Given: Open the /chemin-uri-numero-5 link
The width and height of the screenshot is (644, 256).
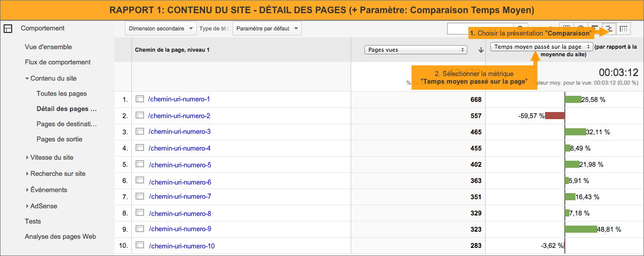Looking at the screenshot, I should pyautogui.click(x=179, y=165).
